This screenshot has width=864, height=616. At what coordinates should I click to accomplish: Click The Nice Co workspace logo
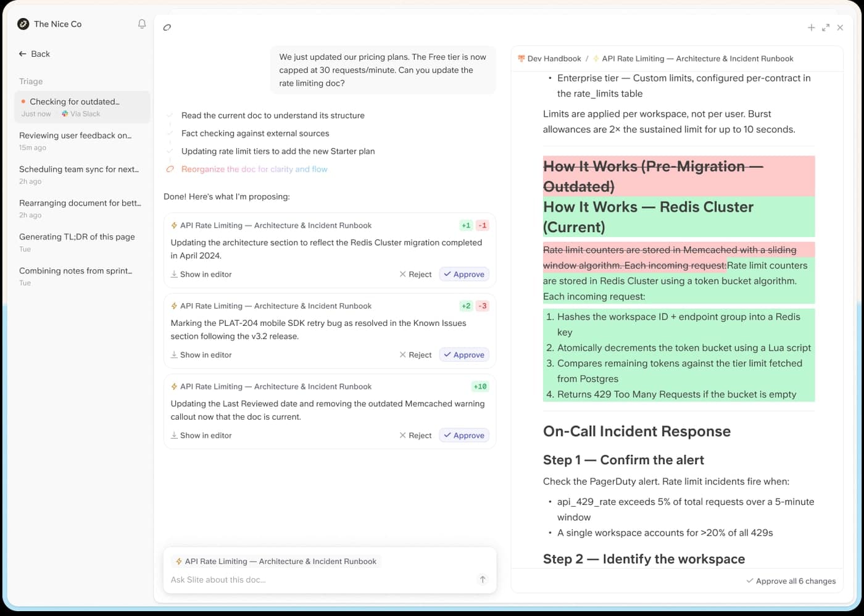(x=23, y=24)
